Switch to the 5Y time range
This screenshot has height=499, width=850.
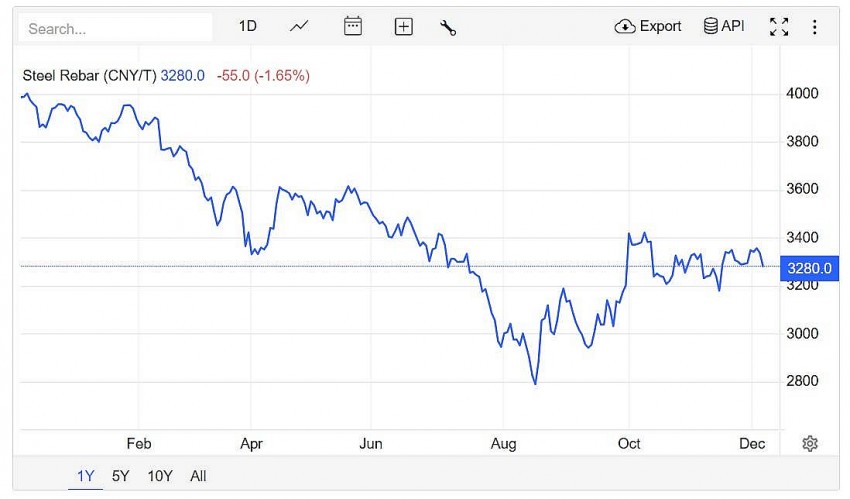121,476
